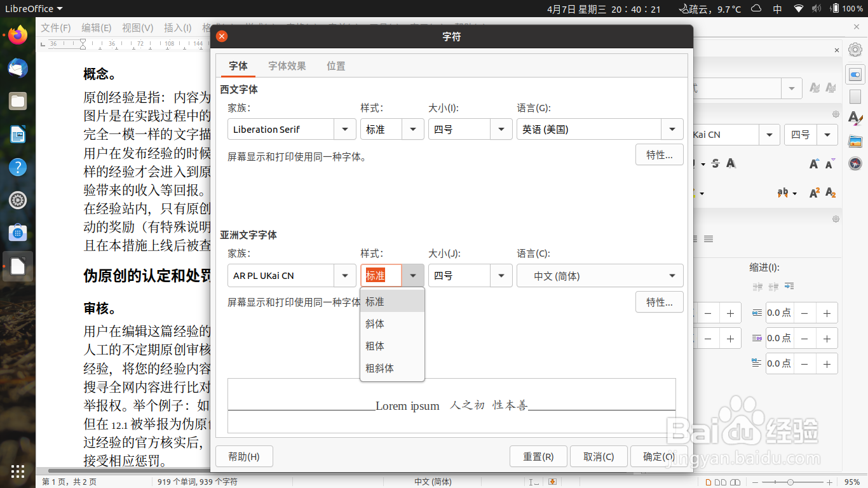Toggle single-page view in the status bar

tap(708, 482)
